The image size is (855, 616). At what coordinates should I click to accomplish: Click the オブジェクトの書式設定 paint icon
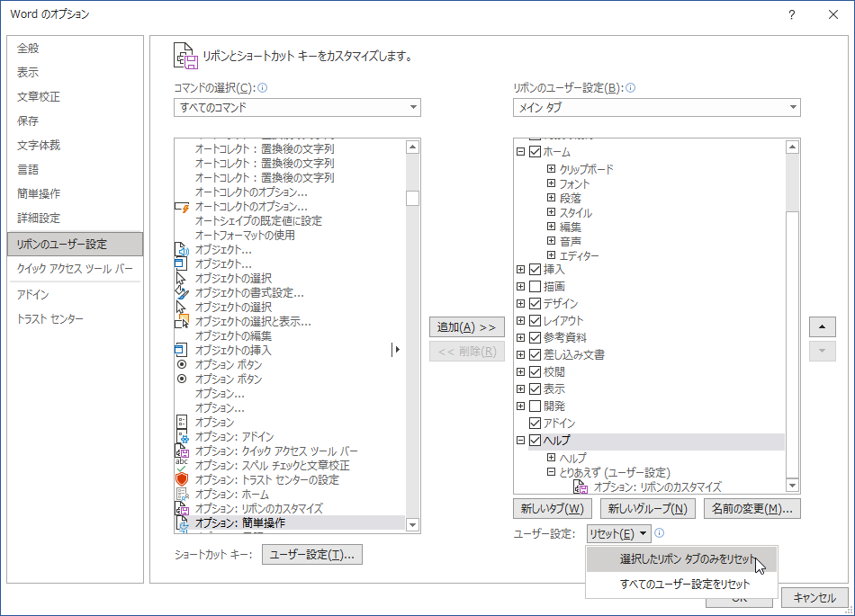(182, 292)
